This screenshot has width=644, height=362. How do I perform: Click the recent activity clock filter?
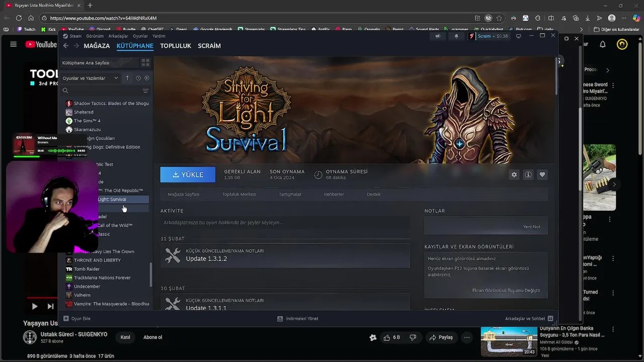click(138, 78)
